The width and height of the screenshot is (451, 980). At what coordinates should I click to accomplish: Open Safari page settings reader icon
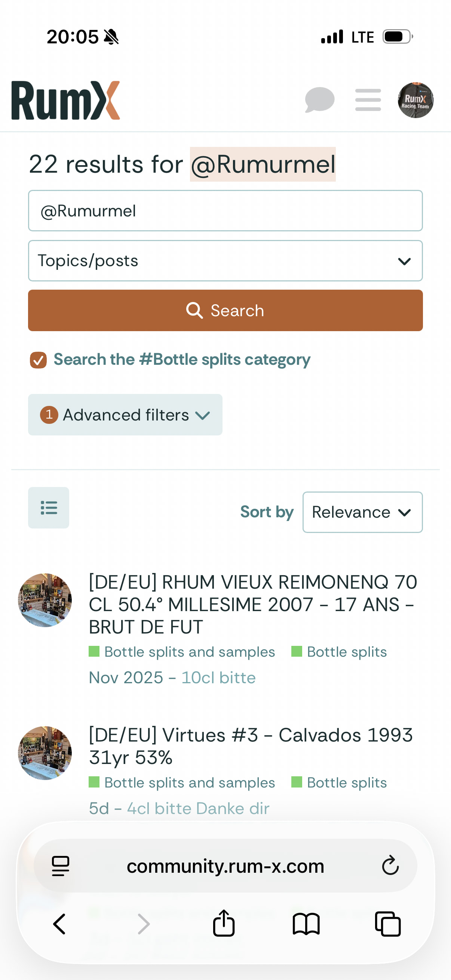(x=61, y=866)
